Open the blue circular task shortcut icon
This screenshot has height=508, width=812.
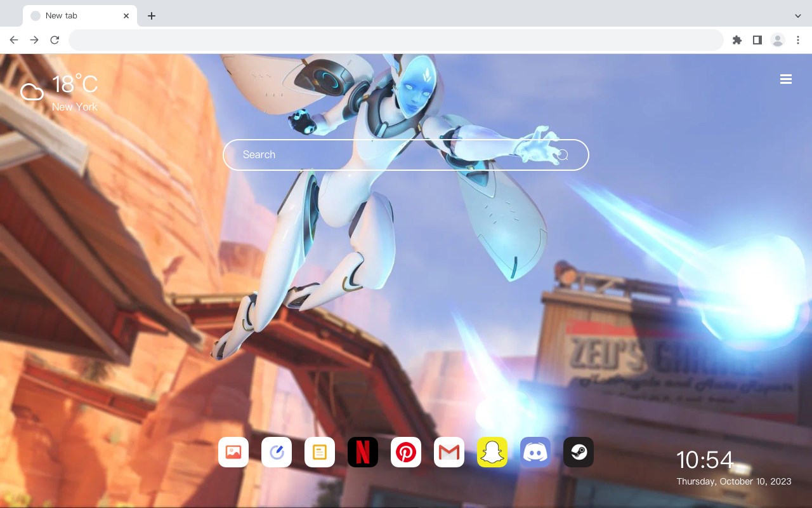[277, 452]
